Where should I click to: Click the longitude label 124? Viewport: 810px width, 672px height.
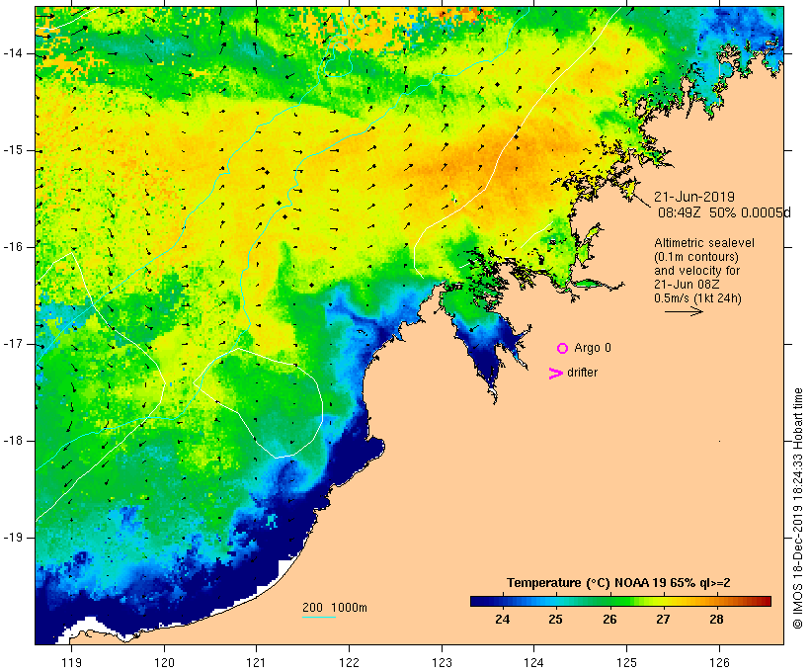pos(534,662)
